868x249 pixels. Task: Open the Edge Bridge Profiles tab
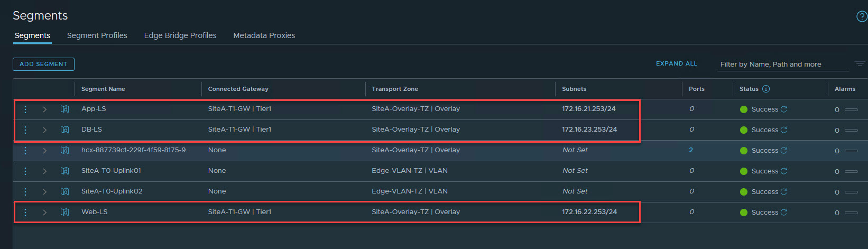(180, 35)
